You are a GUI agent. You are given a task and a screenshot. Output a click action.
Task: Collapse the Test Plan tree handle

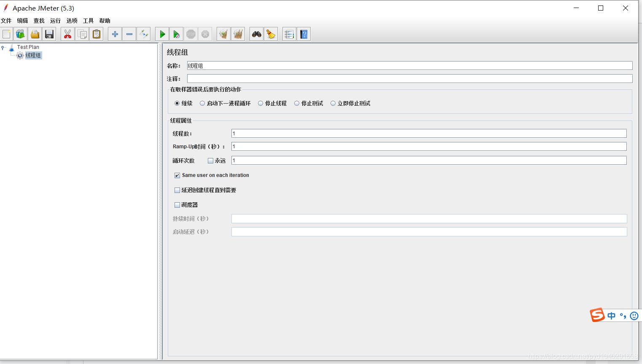3,48
